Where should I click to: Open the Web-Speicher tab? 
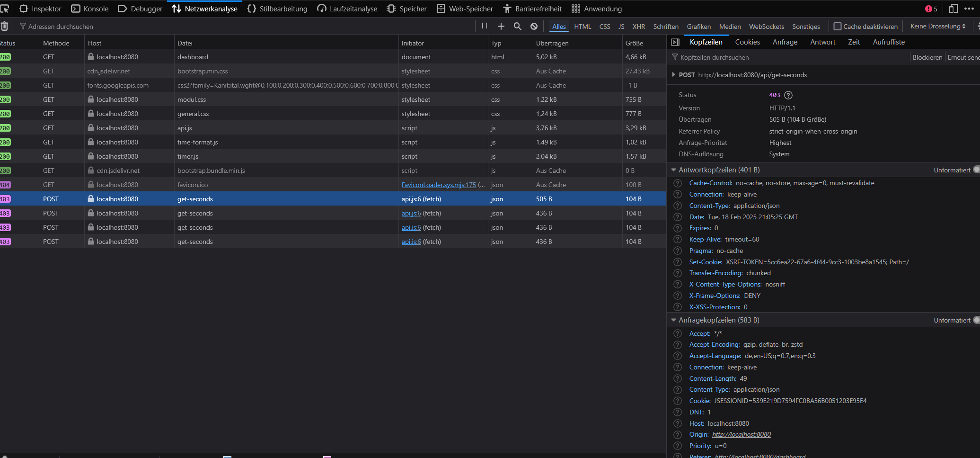pos(465,9)
